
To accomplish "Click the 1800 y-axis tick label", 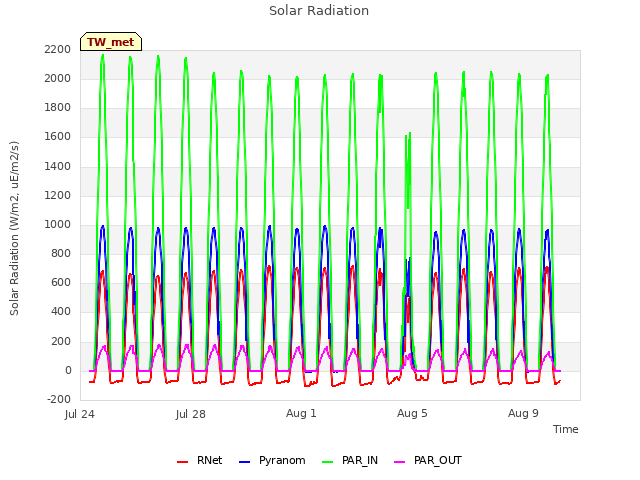I will (58, 108).
